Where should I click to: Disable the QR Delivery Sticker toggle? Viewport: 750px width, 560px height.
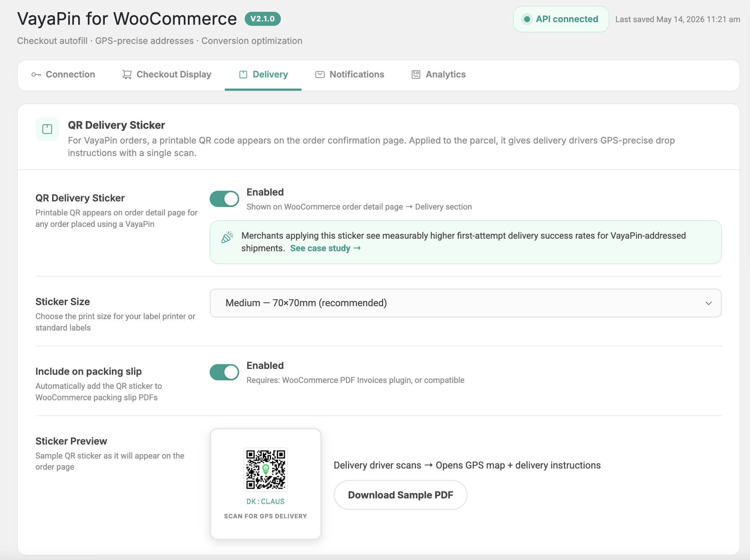coord(224,199)
